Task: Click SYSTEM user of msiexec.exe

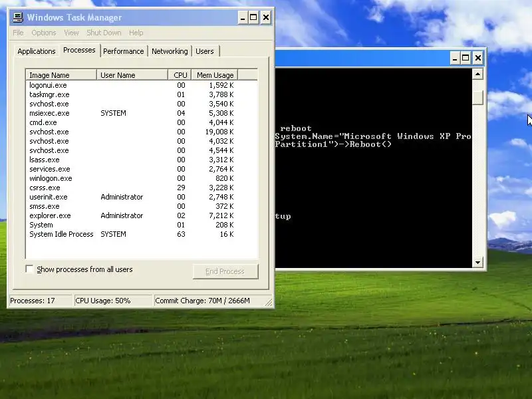Action: [x=113, y=113]
